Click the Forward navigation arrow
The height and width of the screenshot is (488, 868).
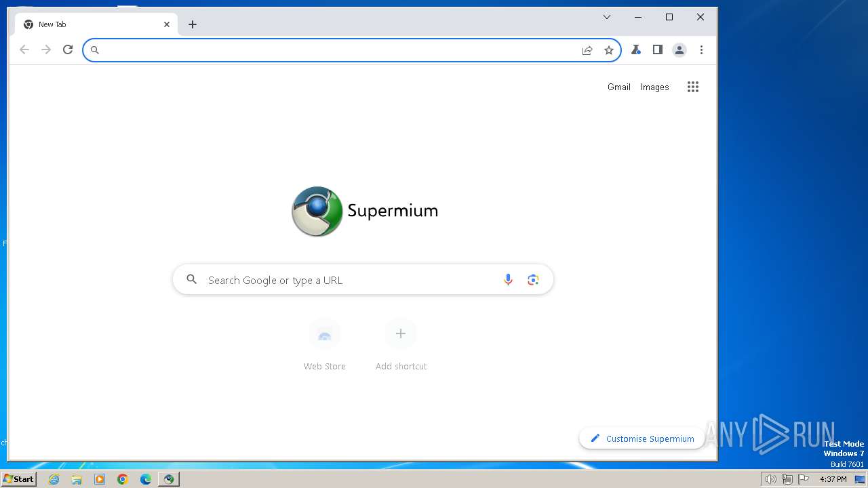pyautogui.click(x=46, y=49)
